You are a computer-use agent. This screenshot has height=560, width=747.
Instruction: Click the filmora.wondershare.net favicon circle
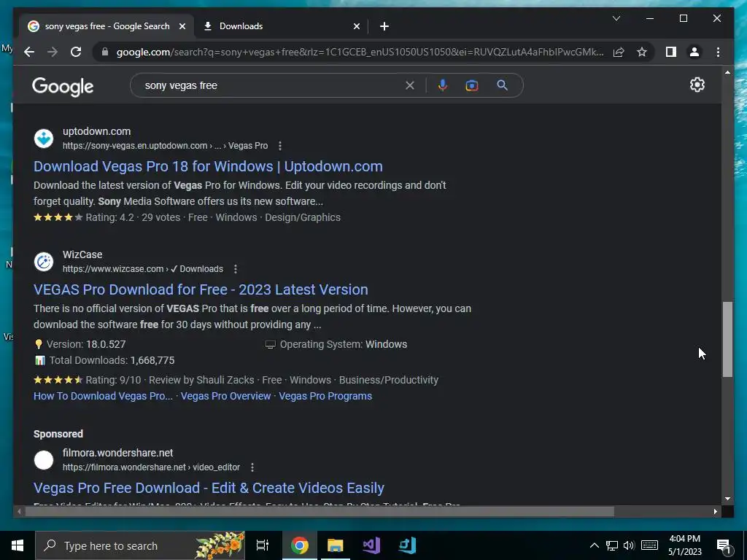tap(44, 461)
